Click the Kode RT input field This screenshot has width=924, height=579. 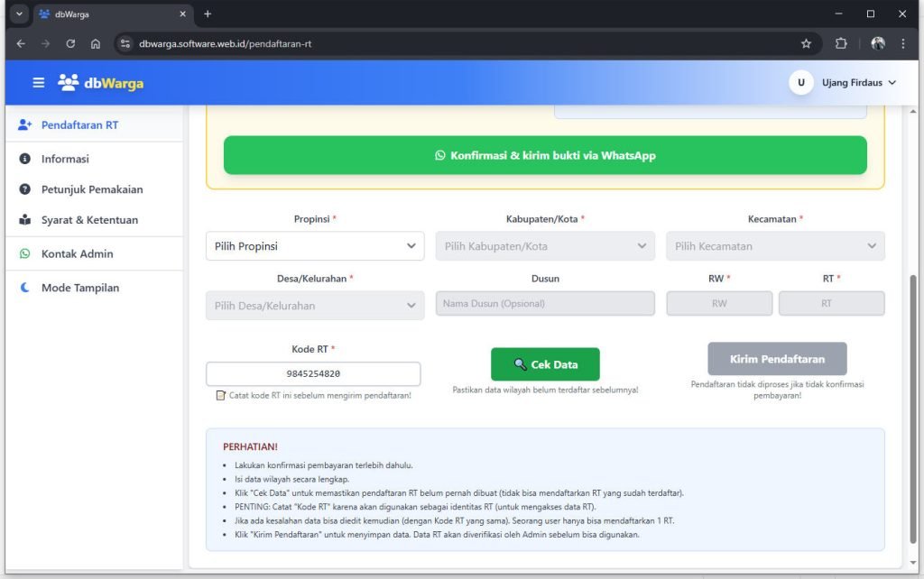[x=313, y=373]
